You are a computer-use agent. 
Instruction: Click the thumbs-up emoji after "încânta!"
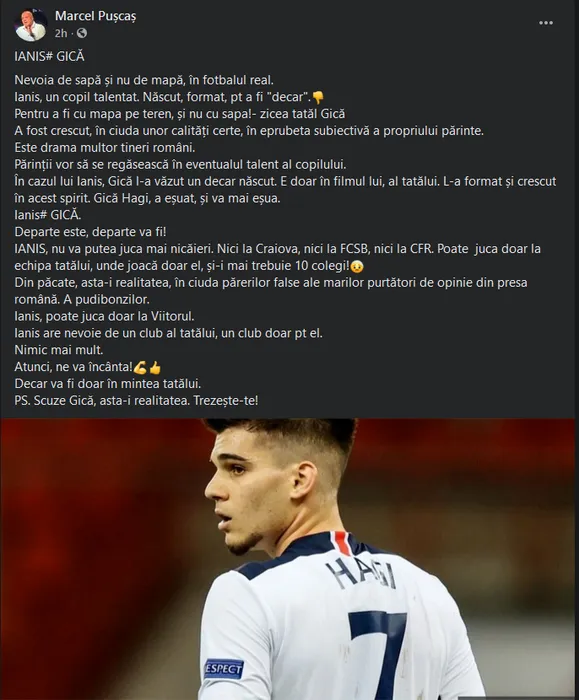click(154, 367)
